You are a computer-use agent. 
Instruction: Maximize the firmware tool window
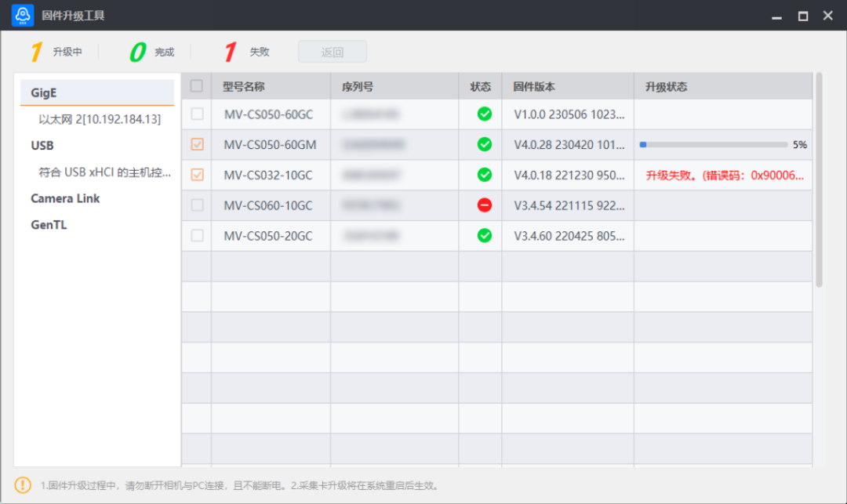tap(802, 16)
